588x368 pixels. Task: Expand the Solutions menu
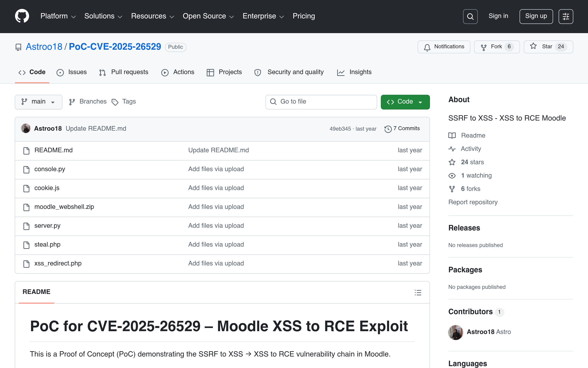pos(103,16)
